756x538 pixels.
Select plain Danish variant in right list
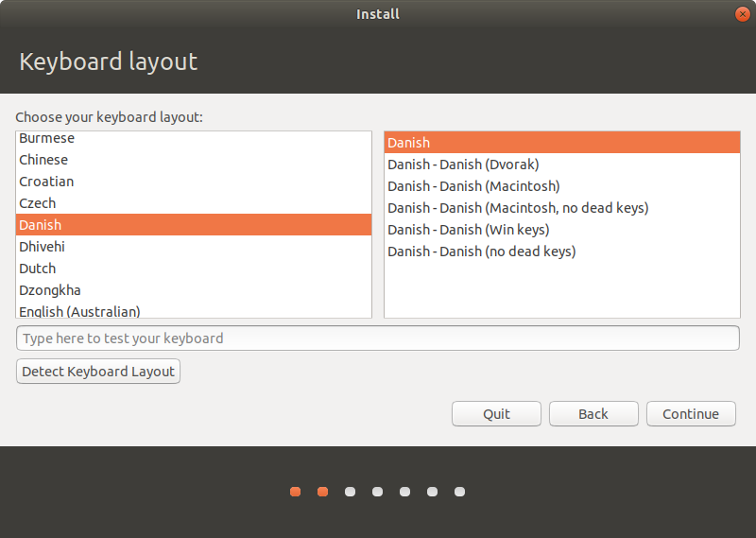561,143
